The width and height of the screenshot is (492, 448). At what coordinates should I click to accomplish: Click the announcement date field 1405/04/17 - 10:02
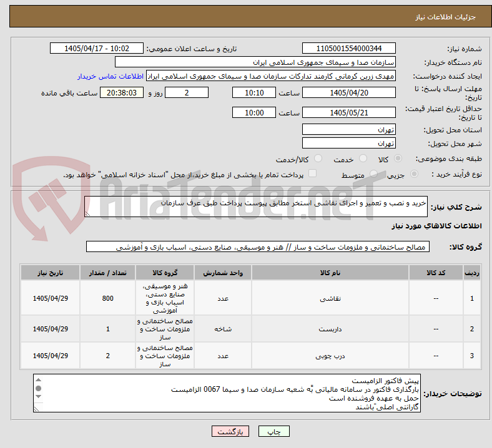coord(97,48)
